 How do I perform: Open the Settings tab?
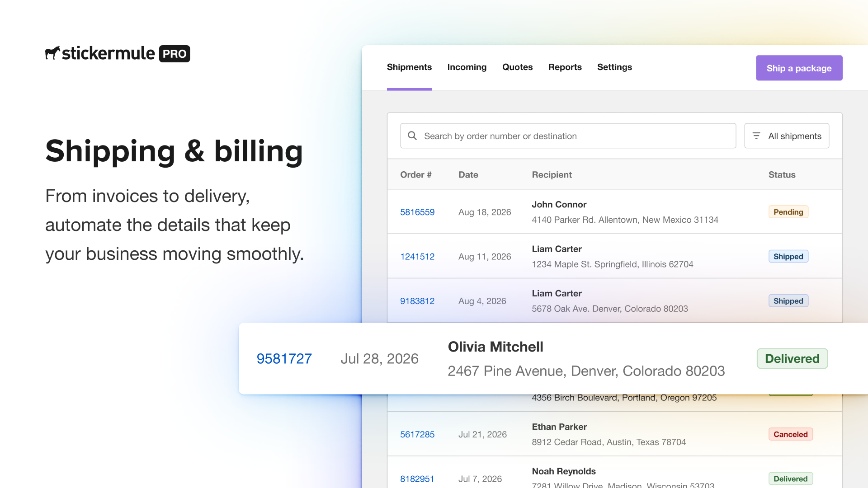tap(614, 67)
